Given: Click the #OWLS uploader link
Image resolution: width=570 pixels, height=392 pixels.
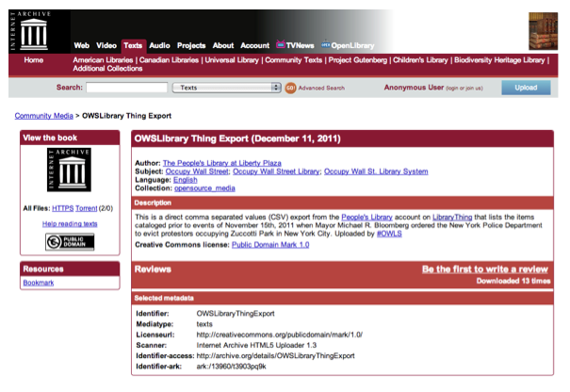Looking at the screenshot, I should tap(389, 234).
